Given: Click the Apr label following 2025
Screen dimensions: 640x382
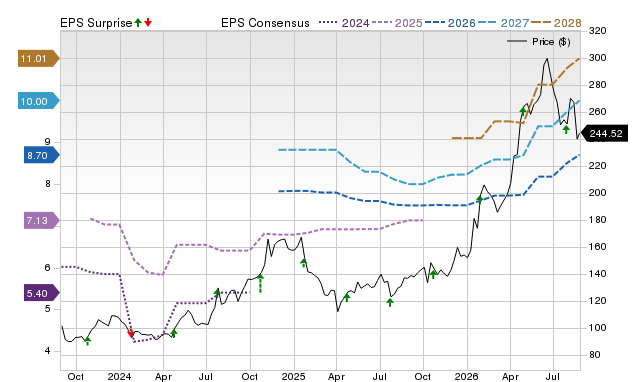Looking at the screenshot, I should (x=336, y=376).
